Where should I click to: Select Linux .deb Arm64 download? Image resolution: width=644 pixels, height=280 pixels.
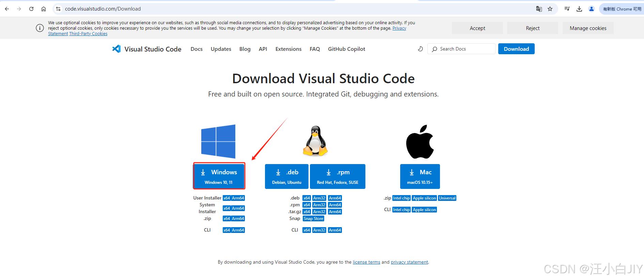(335, 198)
